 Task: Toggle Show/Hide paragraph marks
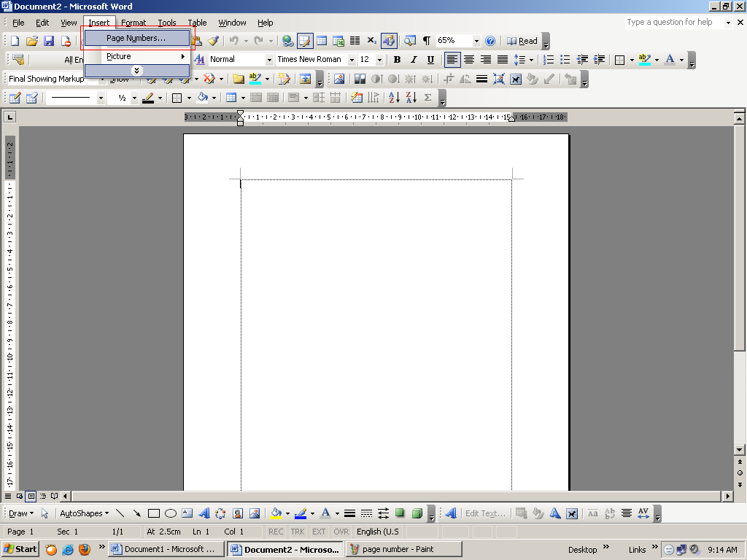click(426, 41)
